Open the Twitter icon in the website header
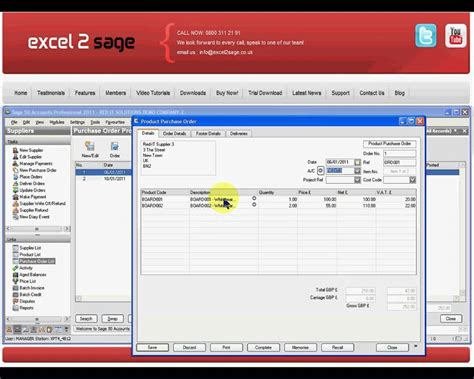 pos(426,35)
